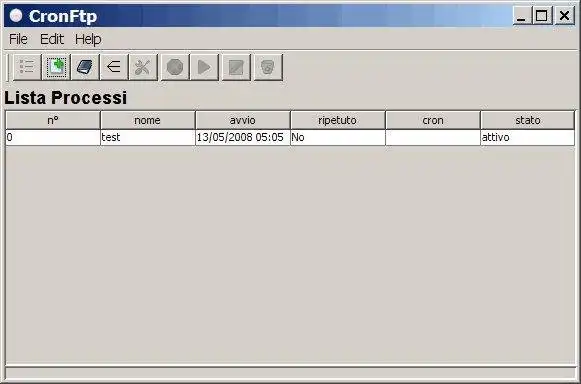Image resolution: width=581 pixels, height=384 pixels.
Task: Select the cell with process number 0
Action: pyautogui.click(x=53, y=138)
